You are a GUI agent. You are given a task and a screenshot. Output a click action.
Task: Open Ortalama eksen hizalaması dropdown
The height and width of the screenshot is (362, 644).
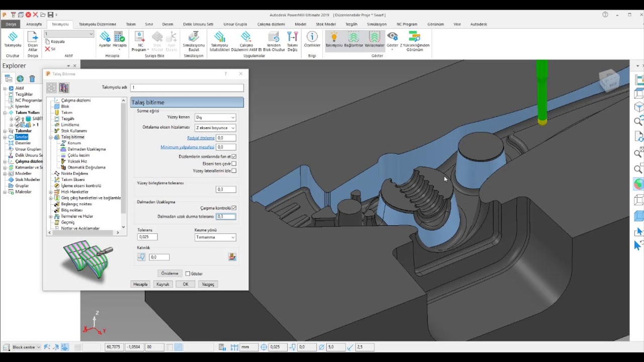[215, 128]
